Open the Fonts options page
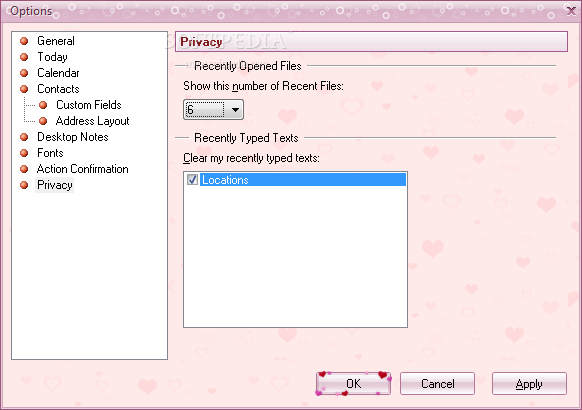The width and height of the screenshot is (582, 410). [x=50, y=152]
